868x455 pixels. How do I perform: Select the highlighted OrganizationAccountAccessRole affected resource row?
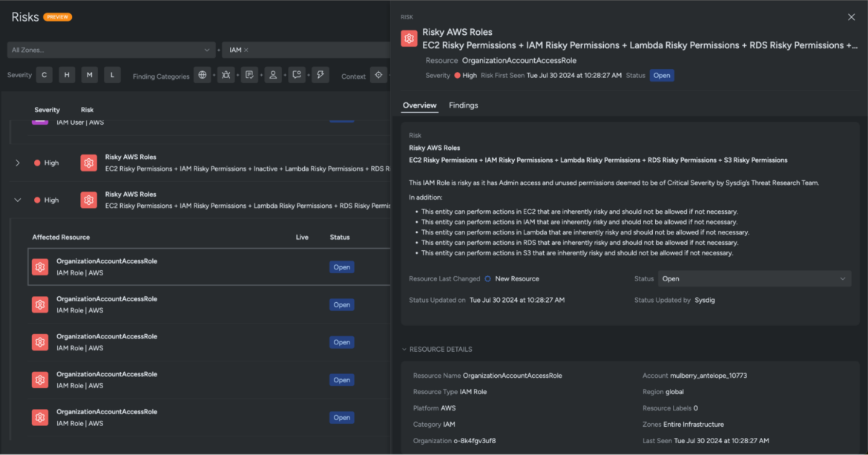(x=209, y=266)
